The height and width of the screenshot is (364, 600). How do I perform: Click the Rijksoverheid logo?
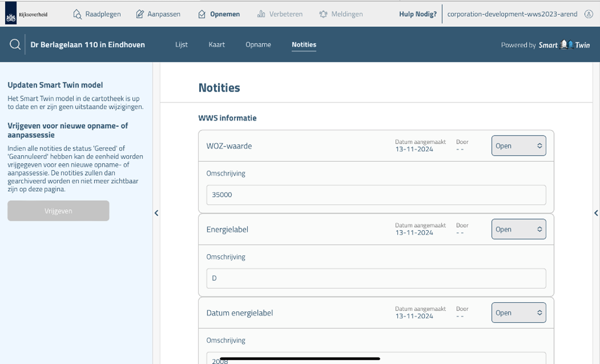coord(26,14)
